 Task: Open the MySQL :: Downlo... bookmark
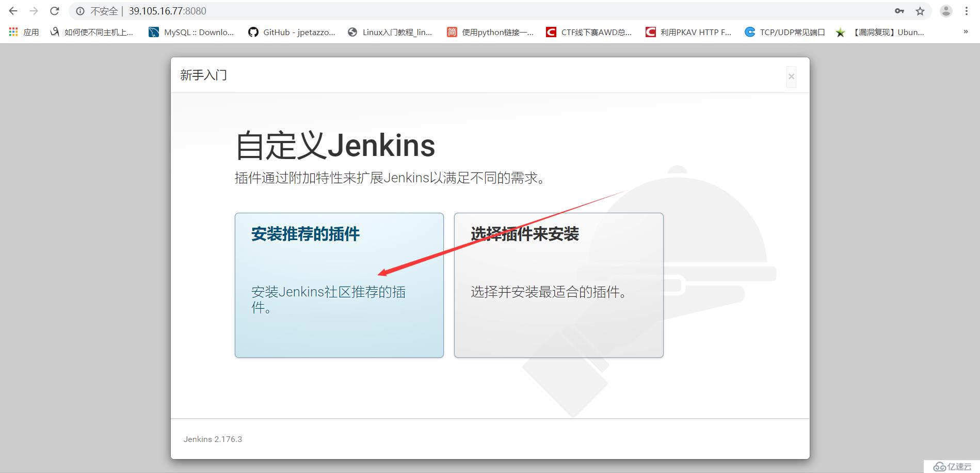pos(191,32)
